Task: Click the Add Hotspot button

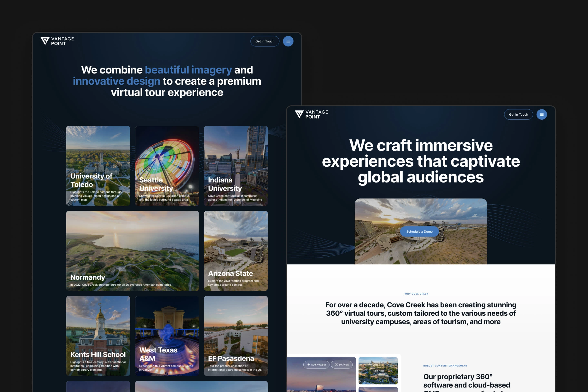Action: coord(316,364)
